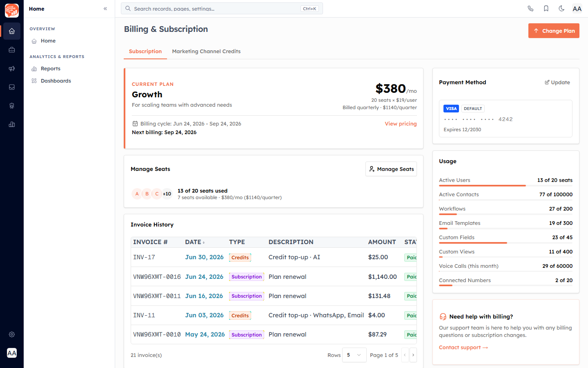
Task: Click the +10 more seats badge
Action: click(167, 194)
